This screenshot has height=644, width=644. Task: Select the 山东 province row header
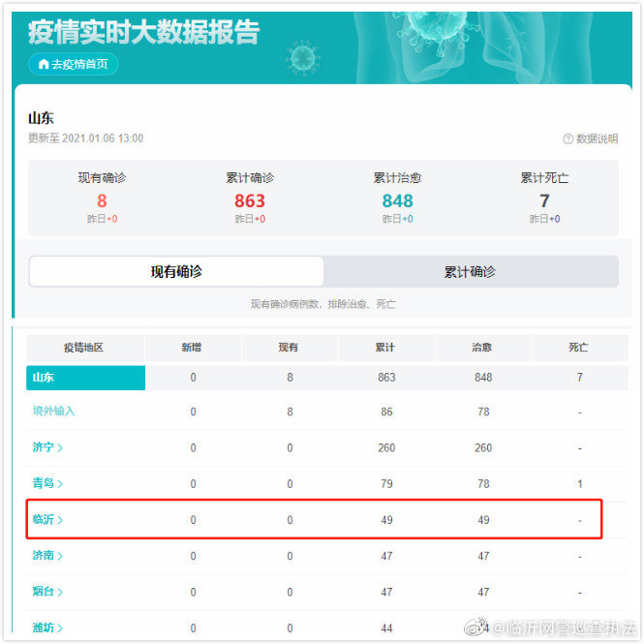85,377
